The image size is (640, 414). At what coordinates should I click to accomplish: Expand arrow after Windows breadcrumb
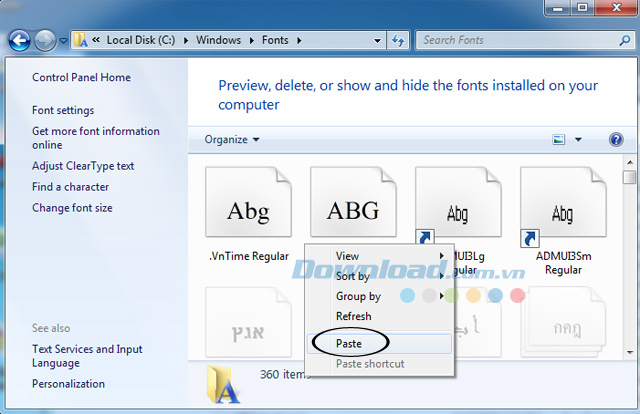point(251,40)
